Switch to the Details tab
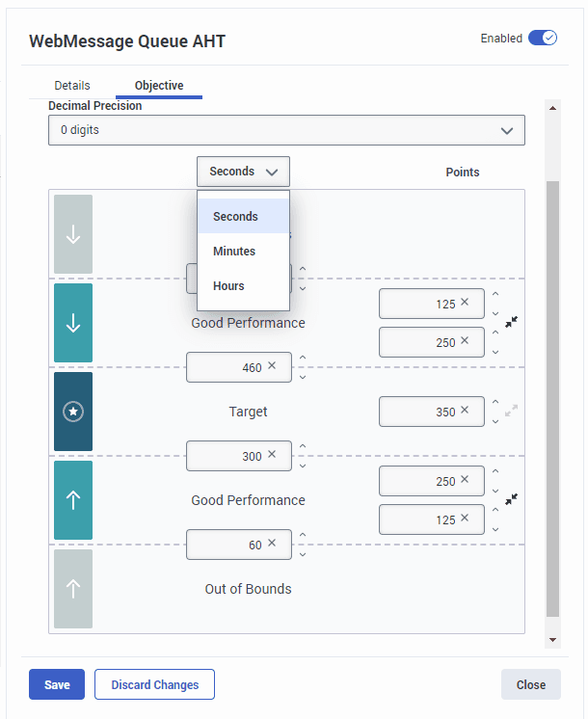This screenshot has height=719, width=588. coord(72,86)
